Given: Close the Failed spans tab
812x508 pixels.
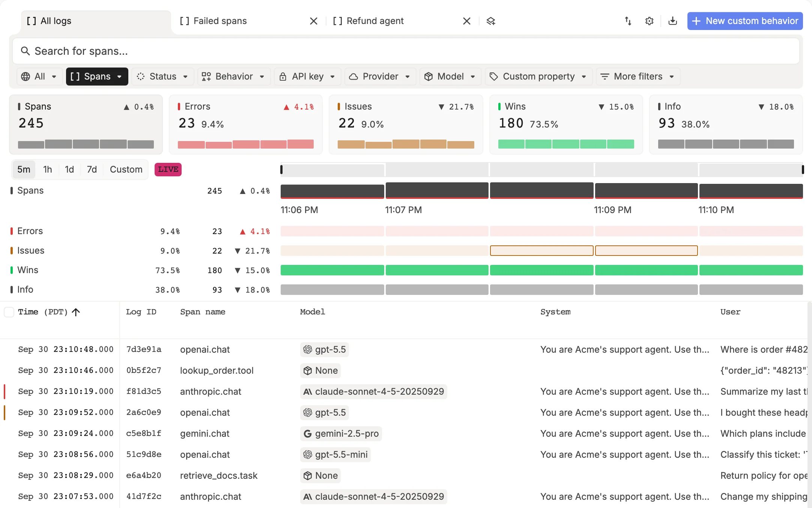Looking at the screenshot, I should (314, 21).
